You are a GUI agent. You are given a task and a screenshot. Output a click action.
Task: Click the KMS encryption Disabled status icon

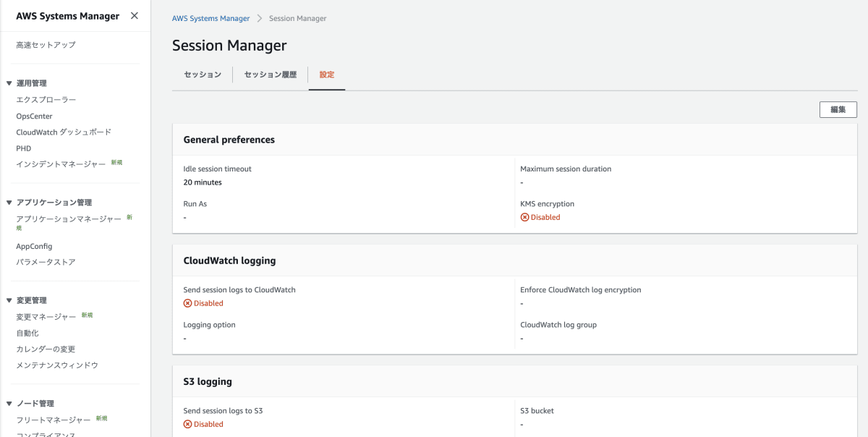524,217
